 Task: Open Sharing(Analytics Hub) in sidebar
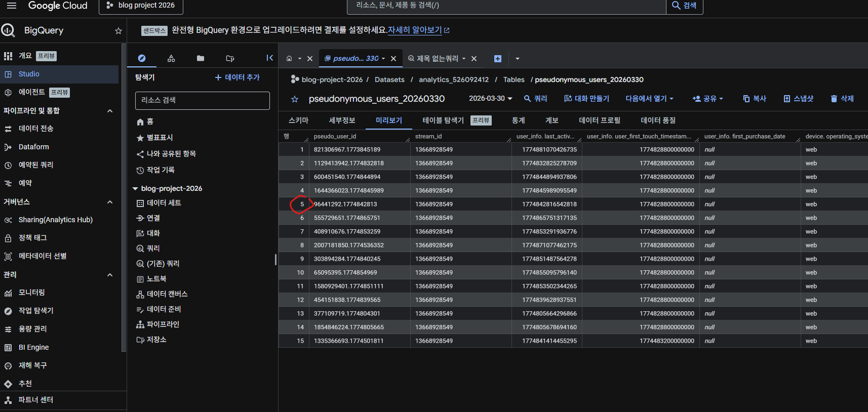click(x=55, y=220)
